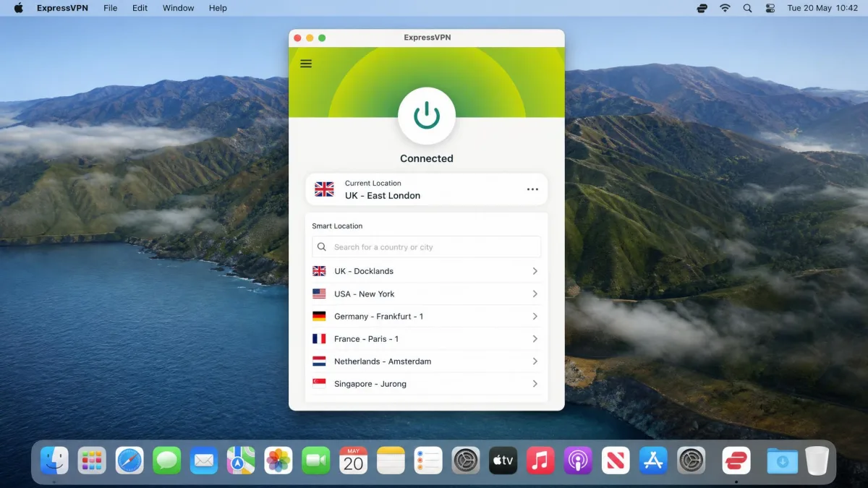Open FaceTime from the Dock
The image size is (868, 488).
tap(316, 461)
